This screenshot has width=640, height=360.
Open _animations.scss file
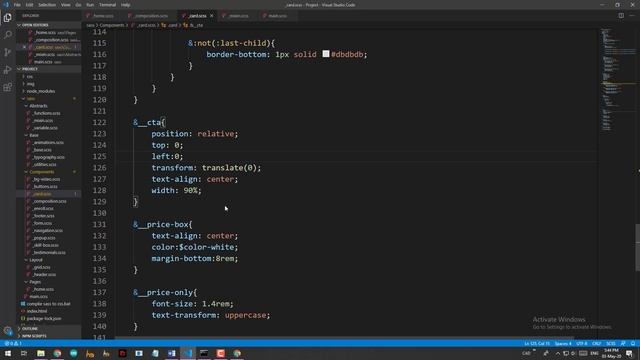48,142
